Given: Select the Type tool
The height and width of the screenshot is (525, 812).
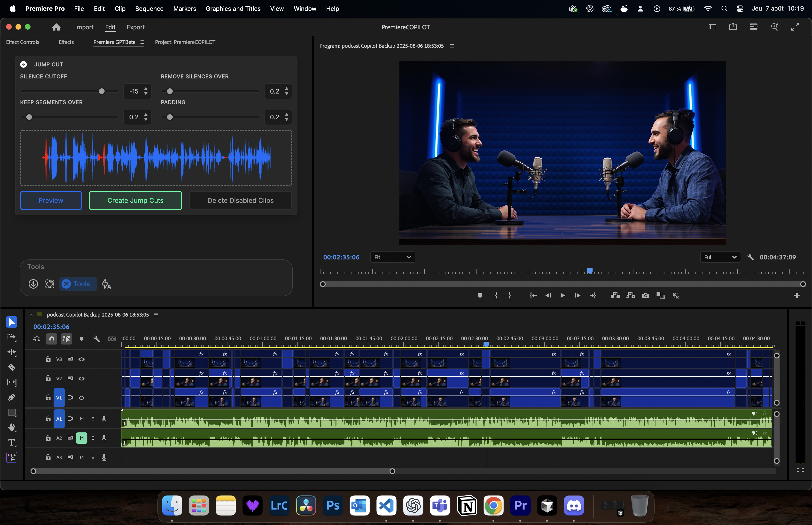Looking at the screenshot, I should click(x=12, y=443).
